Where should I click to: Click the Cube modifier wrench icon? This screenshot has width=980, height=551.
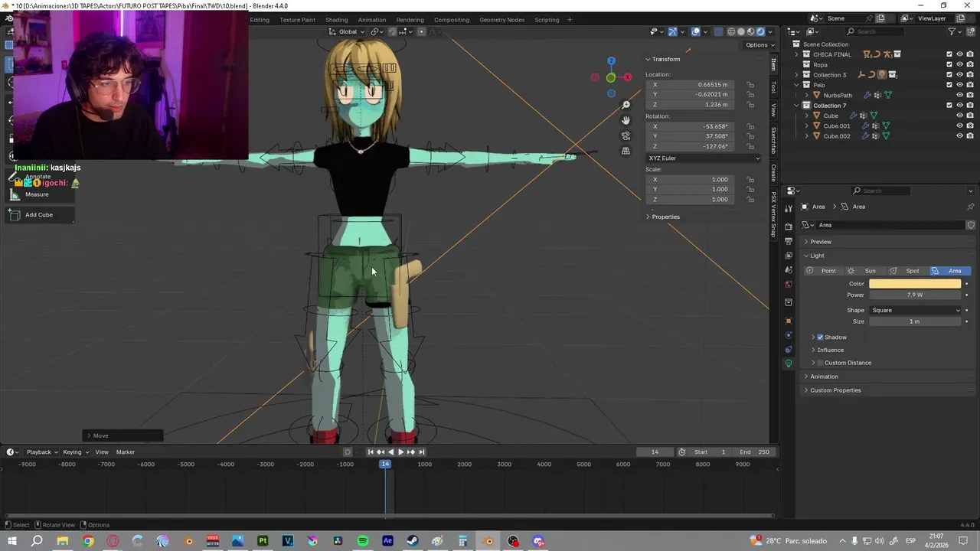[853, 116]
